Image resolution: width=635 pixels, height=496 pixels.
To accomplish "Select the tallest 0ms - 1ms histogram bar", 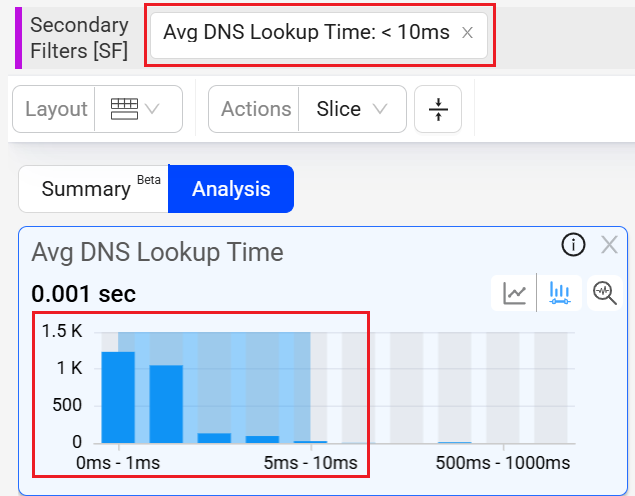I will point(118,397).
